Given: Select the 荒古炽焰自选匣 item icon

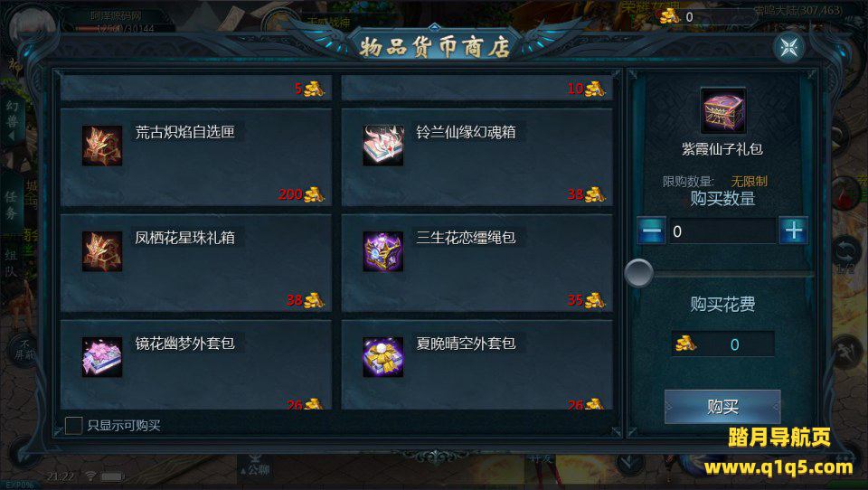Looking at the screenshot, I should (102, 146).
